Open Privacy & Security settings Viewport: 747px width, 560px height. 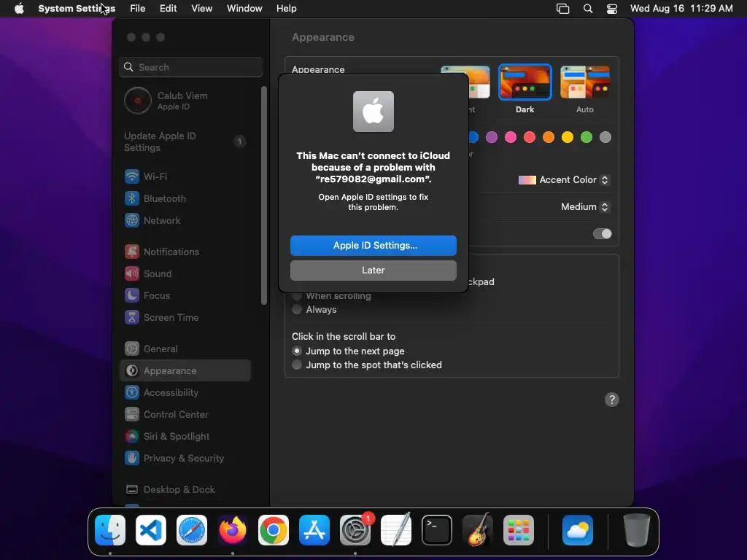[185, 459]
